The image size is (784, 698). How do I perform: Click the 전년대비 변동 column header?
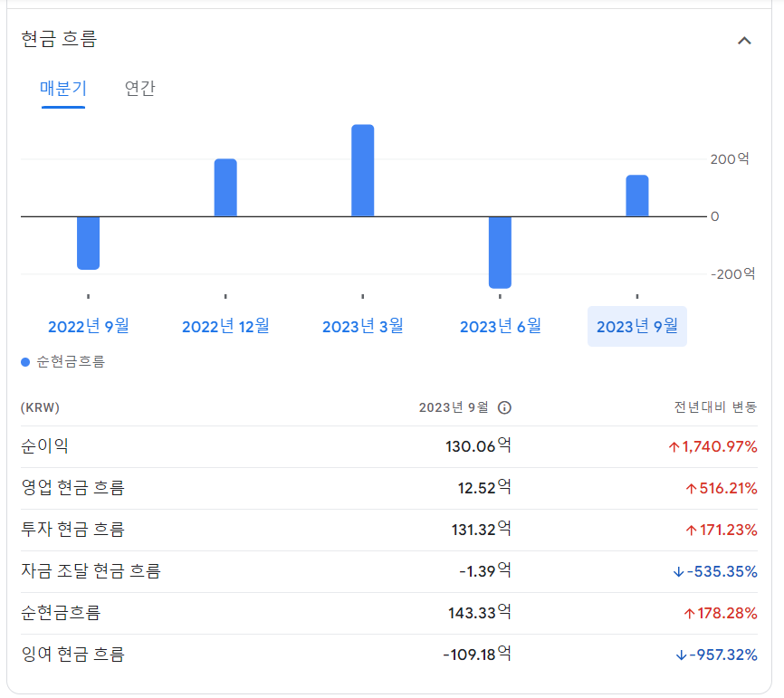pos(715,407)
